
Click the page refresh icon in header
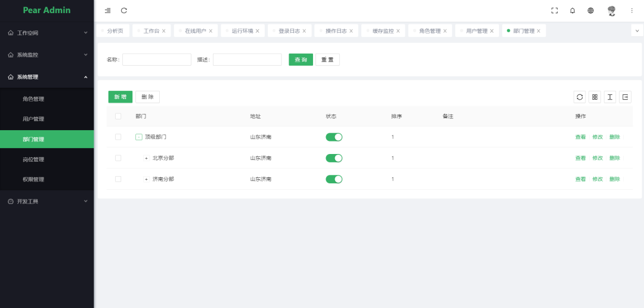pyautogui.click(x=124, y=11)
